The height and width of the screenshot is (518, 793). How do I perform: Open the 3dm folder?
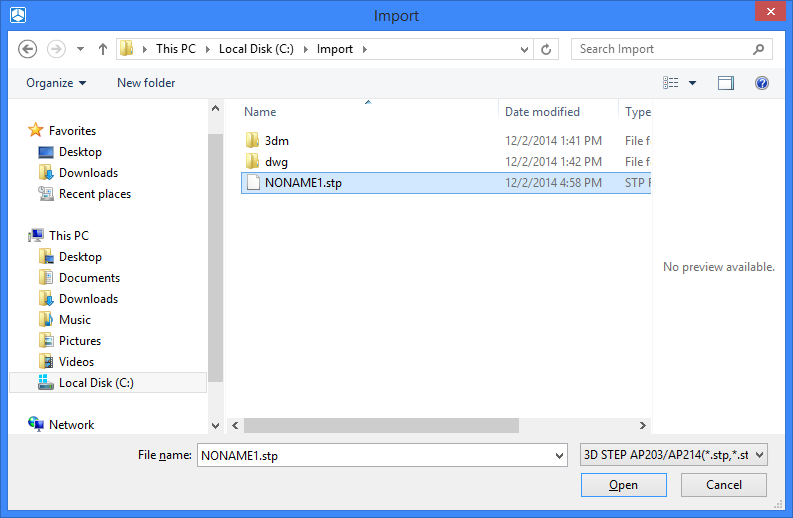(276, 141)
